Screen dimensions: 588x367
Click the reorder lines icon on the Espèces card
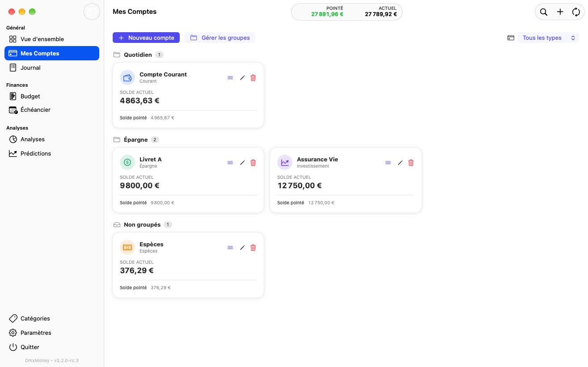[x=230, y=248]
